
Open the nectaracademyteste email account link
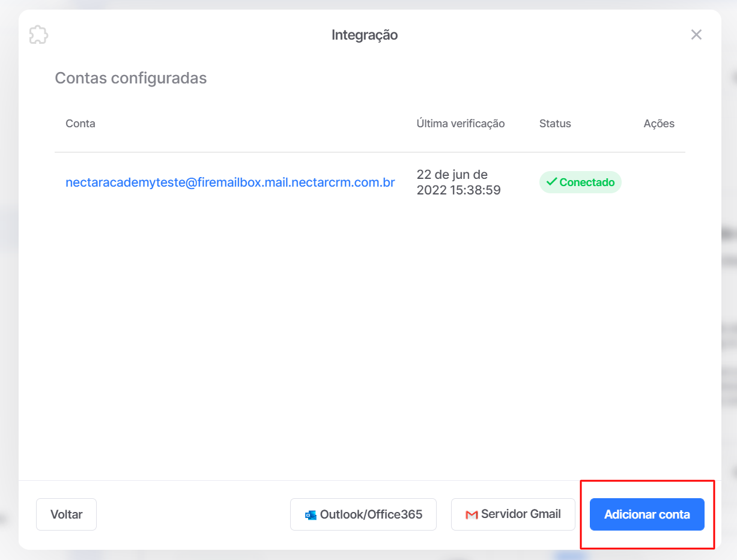[x=230, y=182]
